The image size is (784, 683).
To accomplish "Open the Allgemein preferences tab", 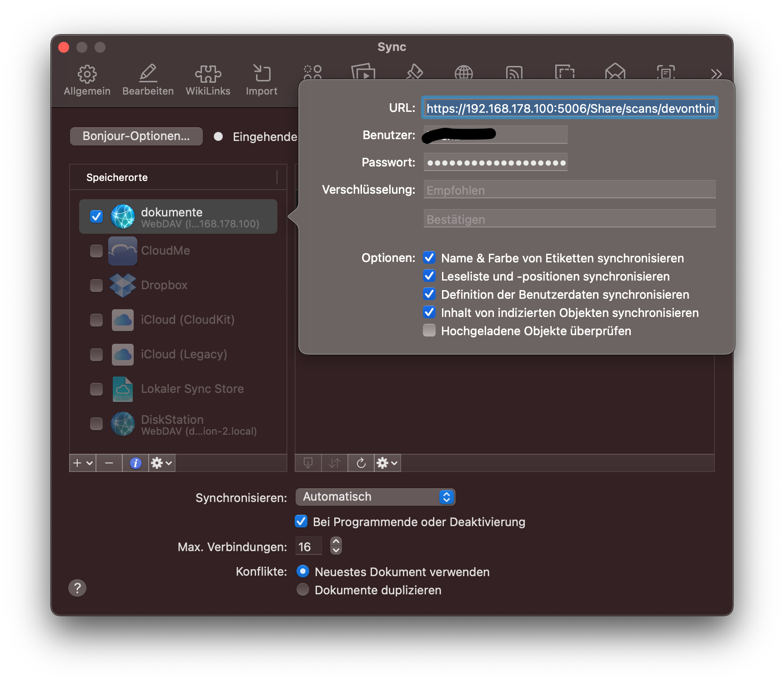I will tap(87, 80).
